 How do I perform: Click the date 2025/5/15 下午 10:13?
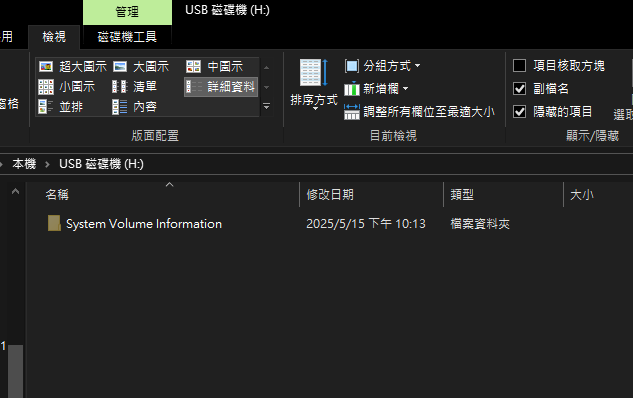(x=366, y=224)
